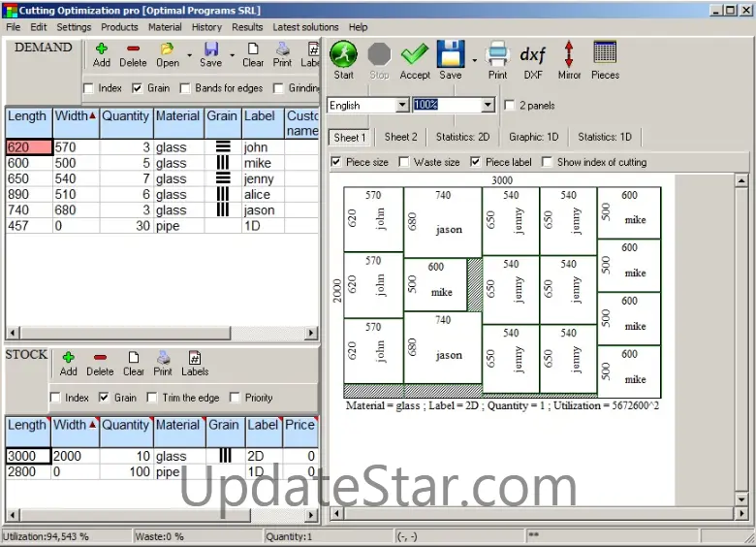Enable Trim the edge checkbox
This screenshot has height=547, width=756.
click(x=152, y=398)
